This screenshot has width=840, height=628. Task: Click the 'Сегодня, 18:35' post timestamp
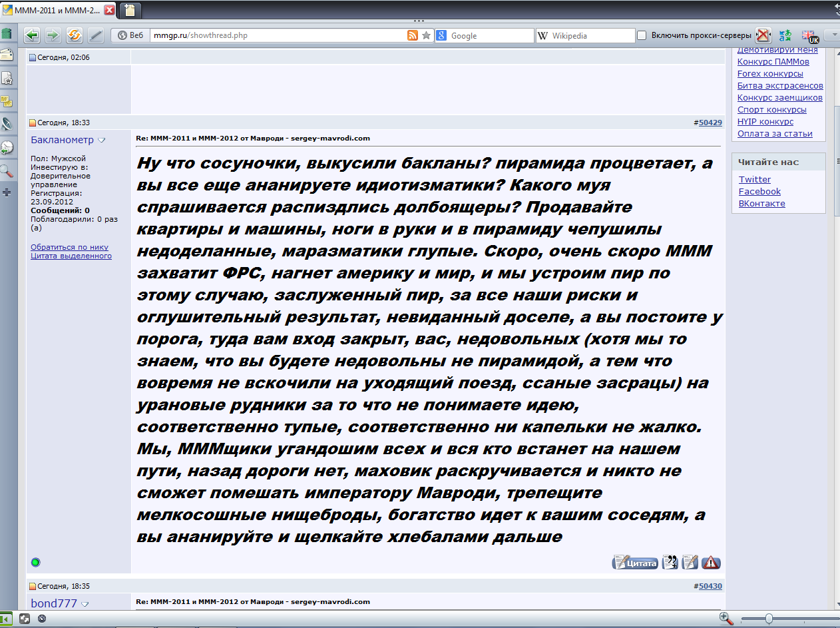63,586
